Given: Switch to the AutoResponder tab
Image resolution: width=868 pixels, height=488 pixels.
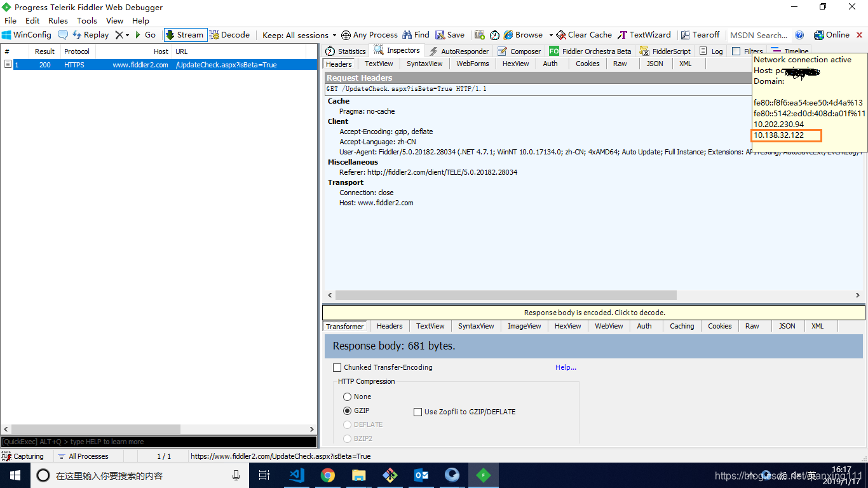Looking at the screenshot, I should (459, 51).
